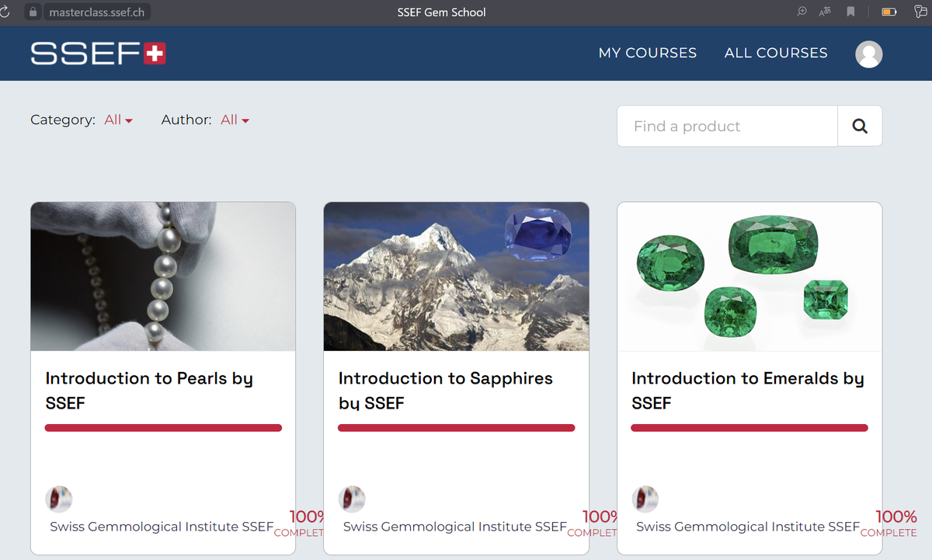The height and width of the screenshot is (560, 932).
Task: Click Swiss Gemmological Institute SSEF under Sapphires
Action: pos(455,527)
